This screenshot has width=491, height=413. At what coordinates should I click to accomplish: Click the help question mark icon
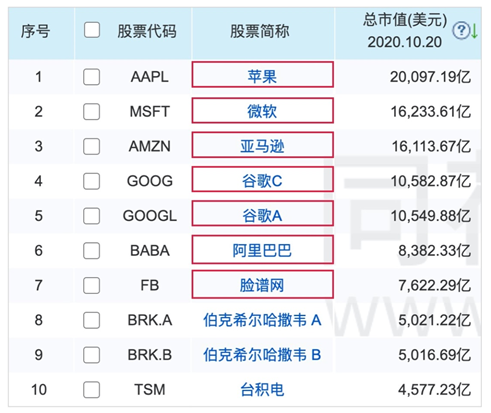click(461, 31)
